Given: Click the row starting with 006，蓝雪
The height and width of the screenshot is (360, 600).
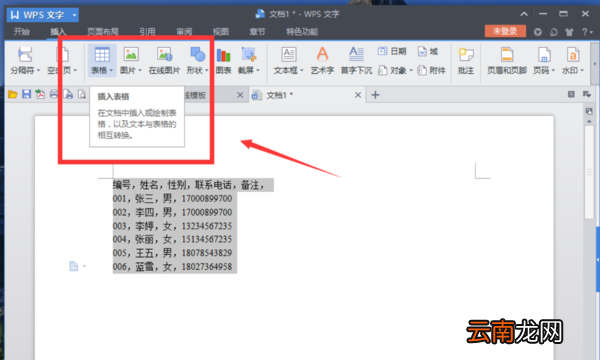Looking at the screenshot, I should coord(172,267).
